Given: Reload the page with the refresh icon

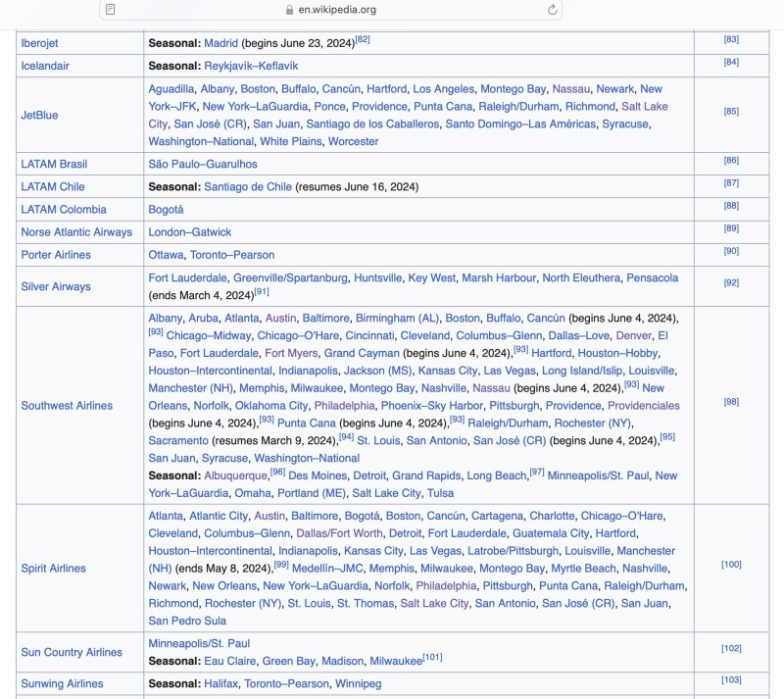Looking at the screenshot, I should click(x=553, y=10).
